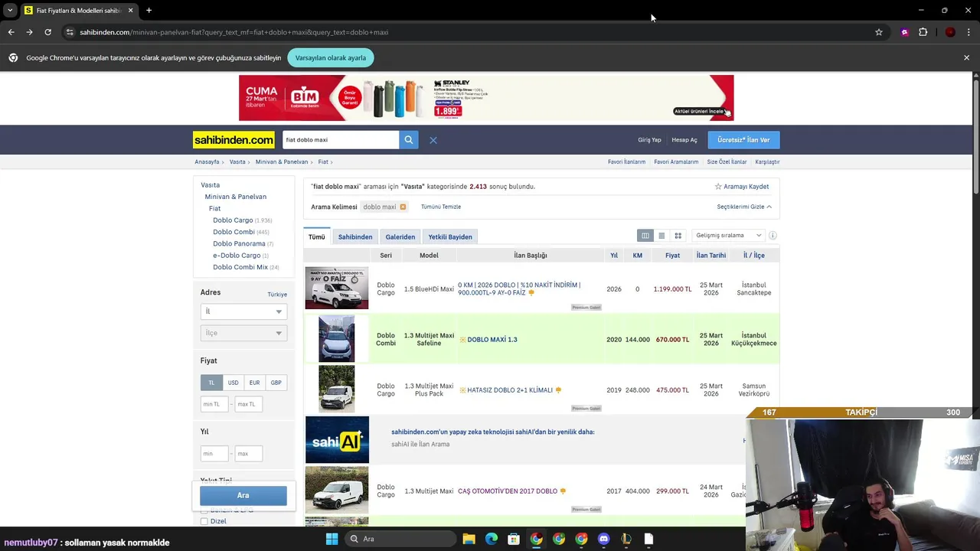Image resolution: width=980 pixels, height=551 pixels.
Task: Select USD currency option
Action: click(233, 383)
